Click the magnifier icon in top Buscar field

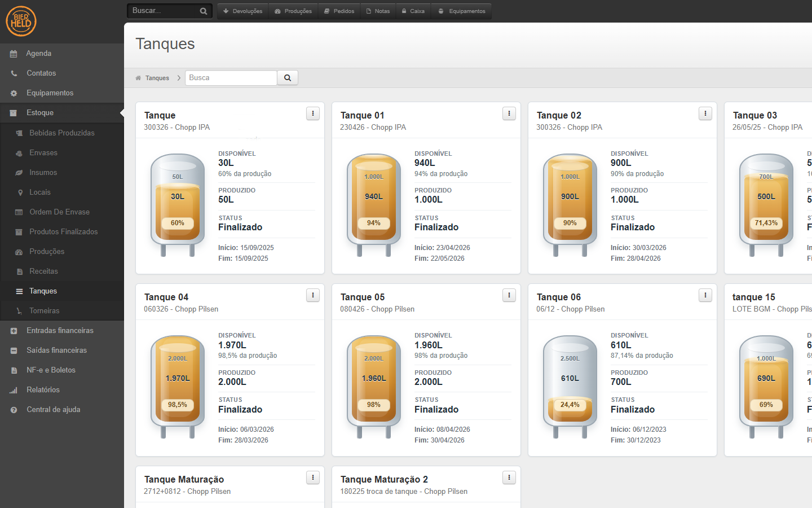[204, 11]
